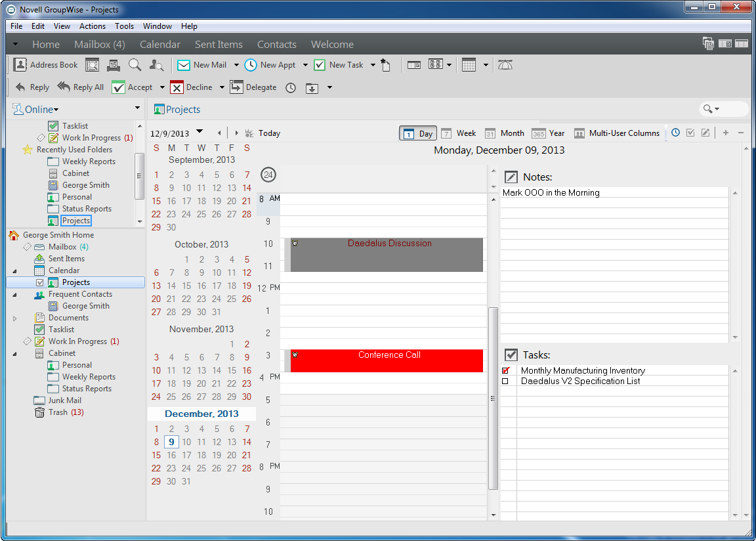Click the New Appt clock icon

point(250,65)
